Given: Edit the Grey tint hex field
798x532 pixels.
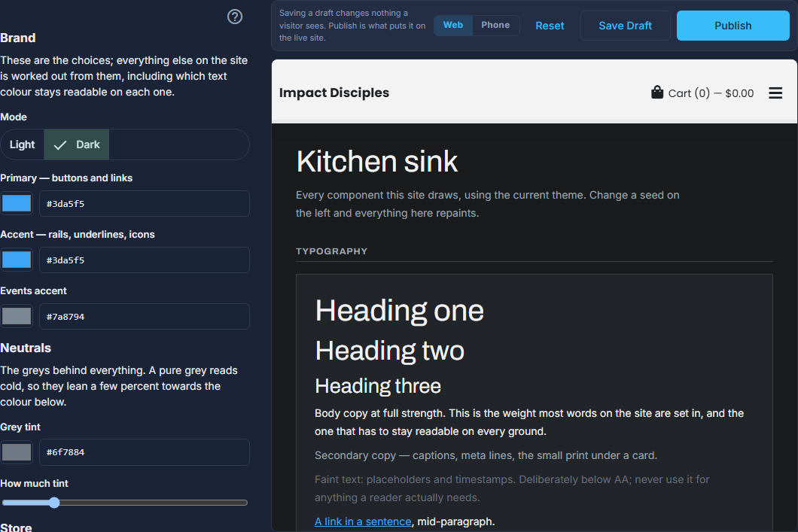Looking at the screenshot, I should [145, 452].
